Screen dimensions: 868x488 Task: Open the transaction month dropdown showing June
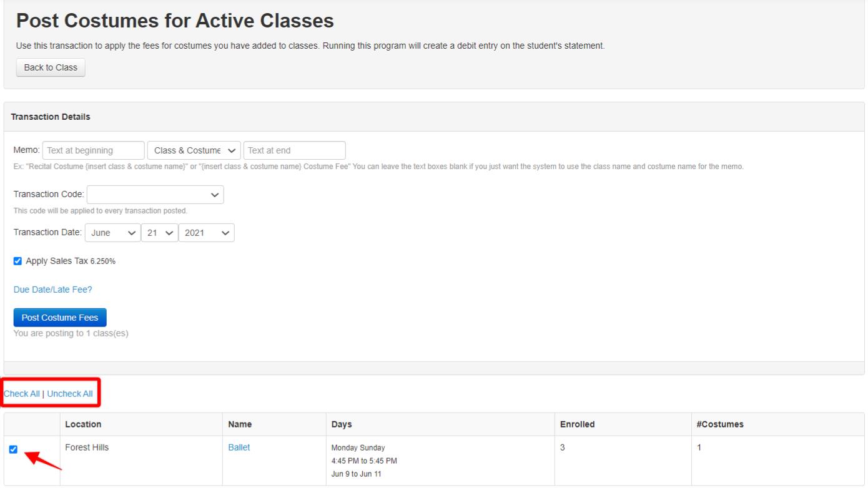pyautogui.click(x=112, y=233)
